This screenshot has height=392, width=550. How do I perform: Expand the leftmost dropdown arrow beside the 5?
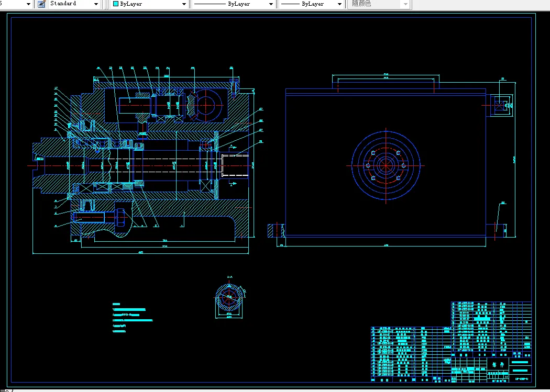(x=28, y=4)
